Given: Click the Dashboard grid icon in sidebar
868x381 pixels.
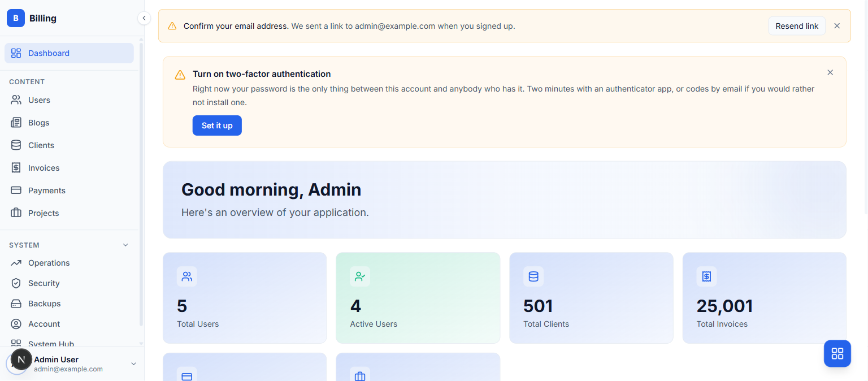Looking at the screenshot, I should 16,53.
